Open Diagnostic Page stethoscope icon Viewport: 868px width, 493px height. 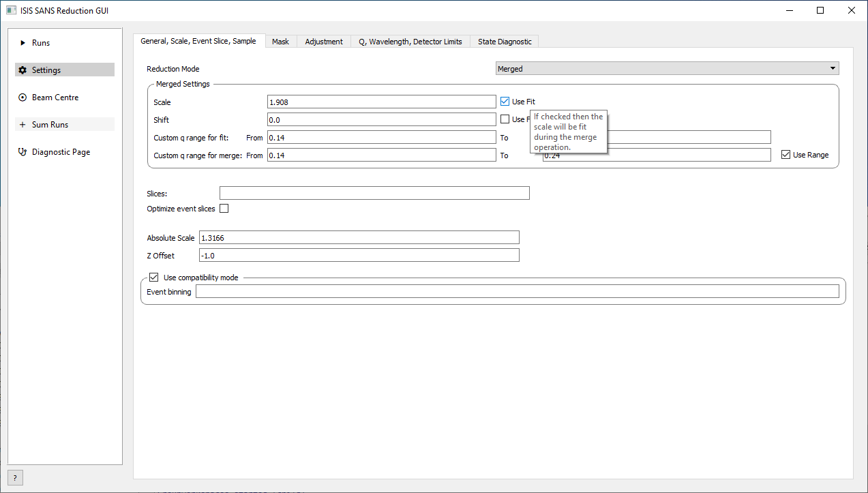click(x=23, y=152)
